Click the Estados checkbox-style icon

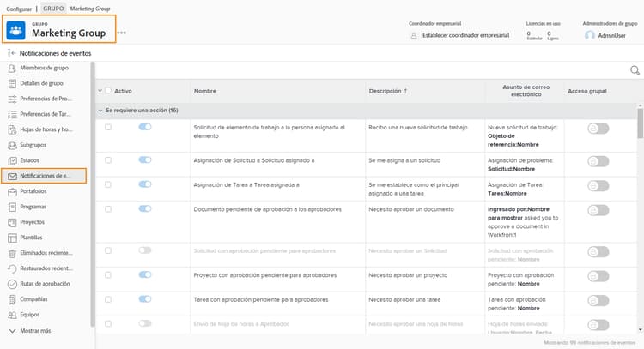pos(12,160)
